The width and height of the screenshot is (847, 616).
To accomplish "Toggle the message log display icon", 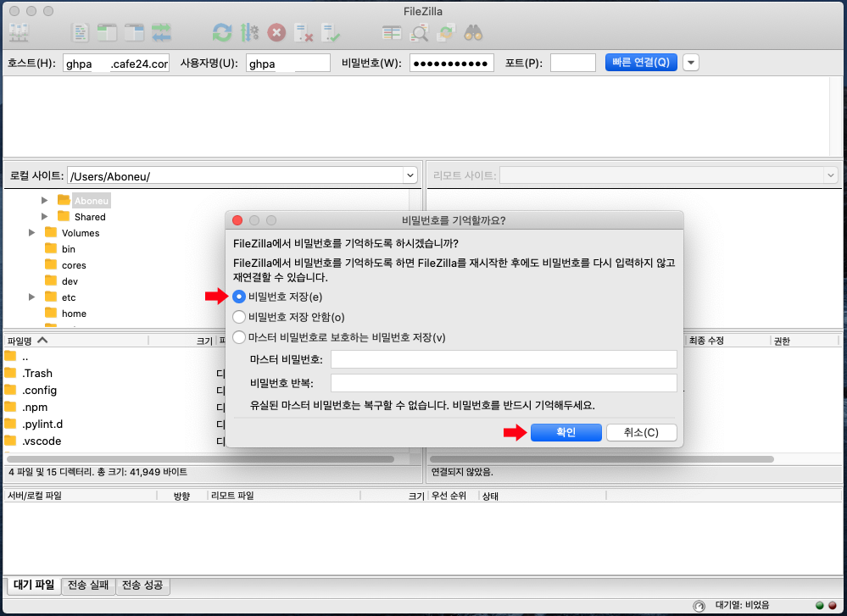I will coord(80,33).
